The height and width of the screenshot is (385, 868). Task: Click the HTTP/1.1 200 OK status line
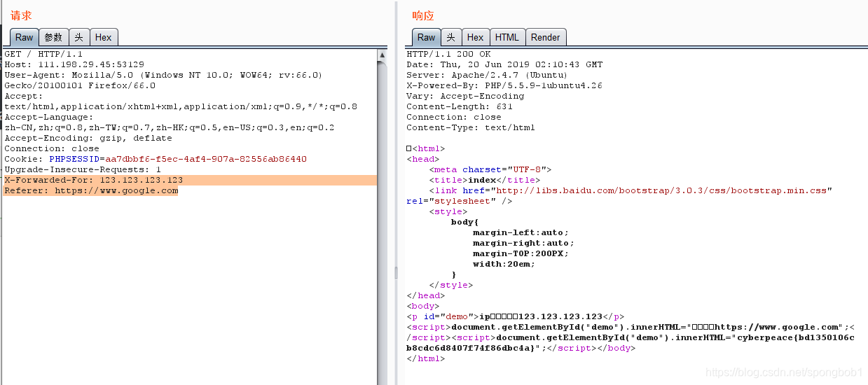[x=448, y=54]
